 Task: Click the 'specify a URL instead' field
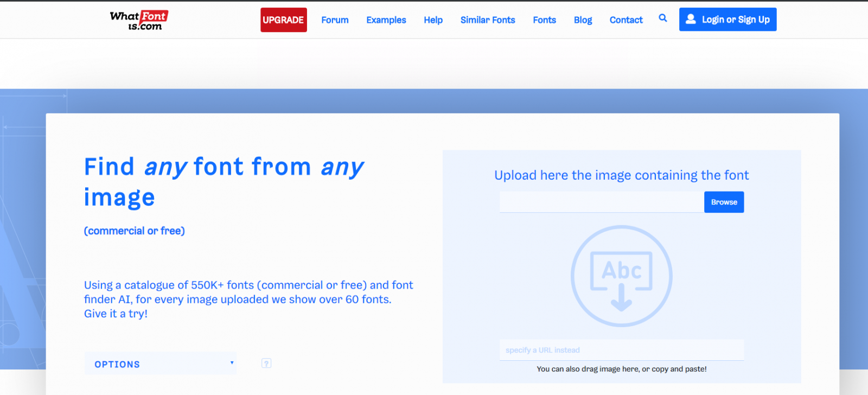coord(621,351)
